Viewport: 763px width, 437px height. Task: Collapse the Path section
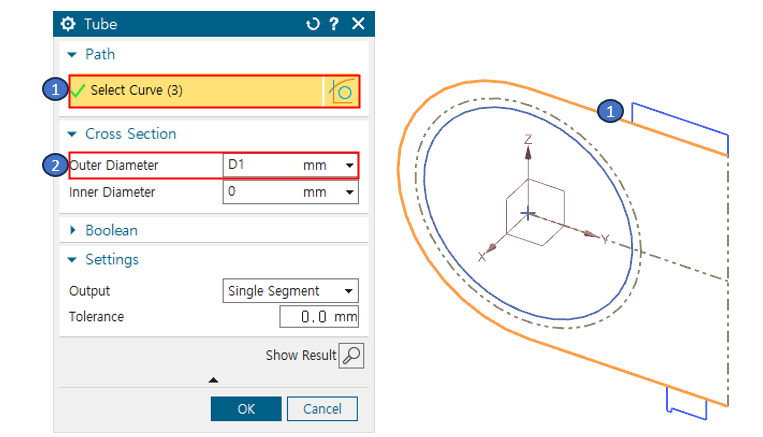click(x=72, y=55)
